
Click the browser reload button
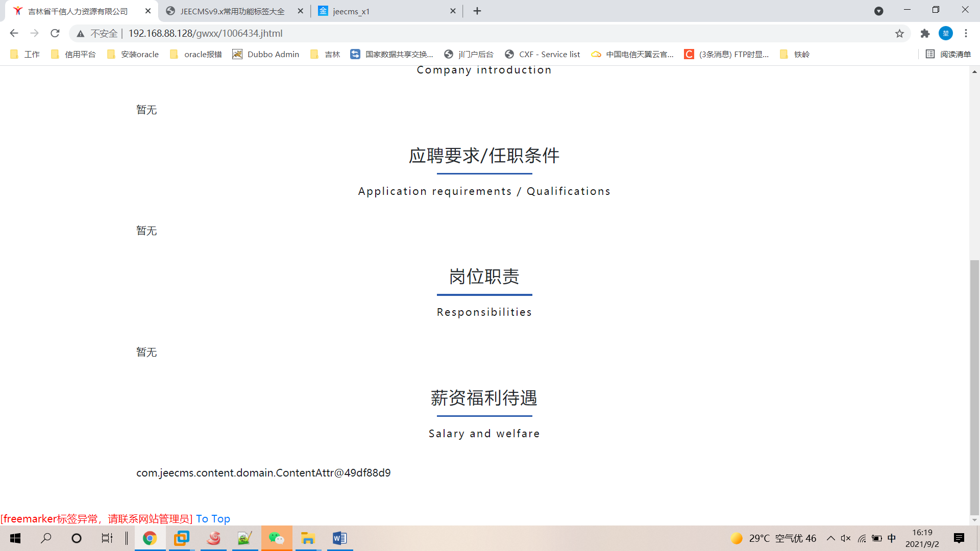pyautogui.click(x=55, y=33)
